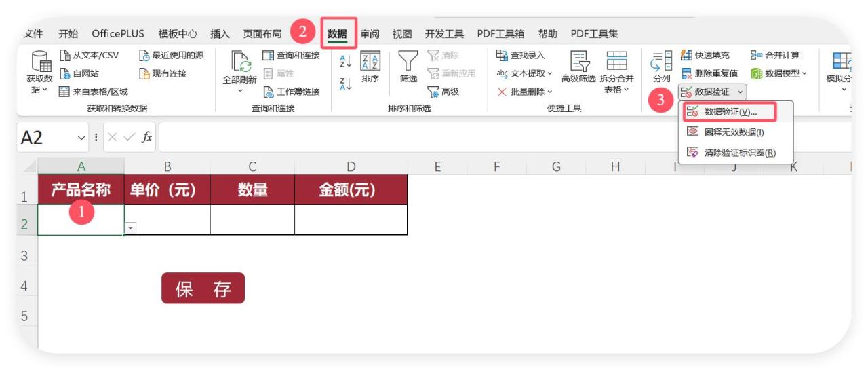Select column E header
This screenshot has width=868, height=370.
tap(437, 166)
